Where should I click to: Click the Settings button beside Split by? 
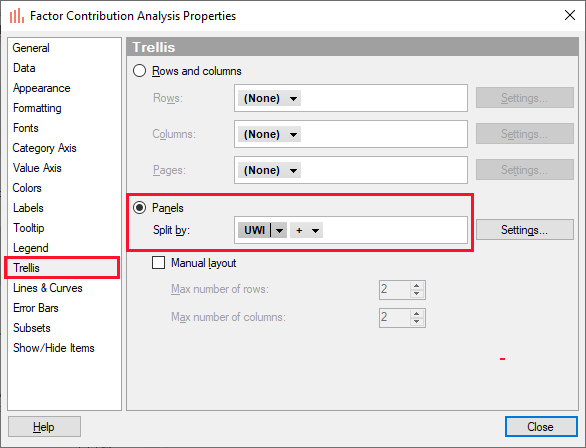point(524,229)
